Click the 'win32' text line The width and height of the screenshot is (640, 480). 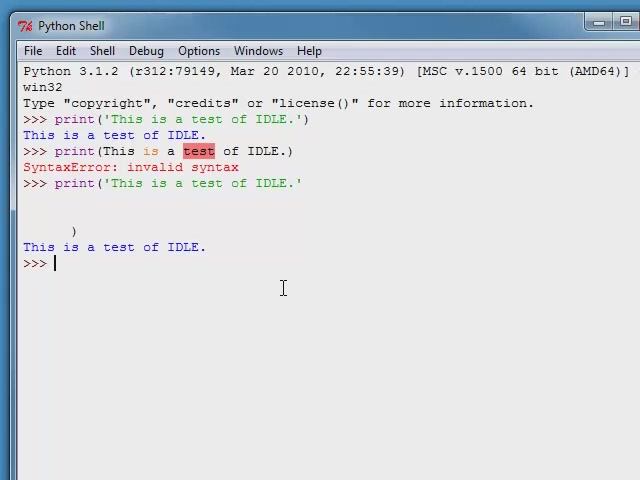click(42, 87)
